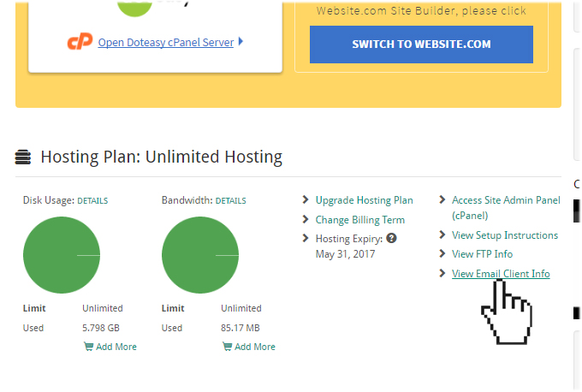This screenshot has height=392, width=582.
Task: Open Access Site Admin Panel (cPanel) link
Action: pos(506,208)
